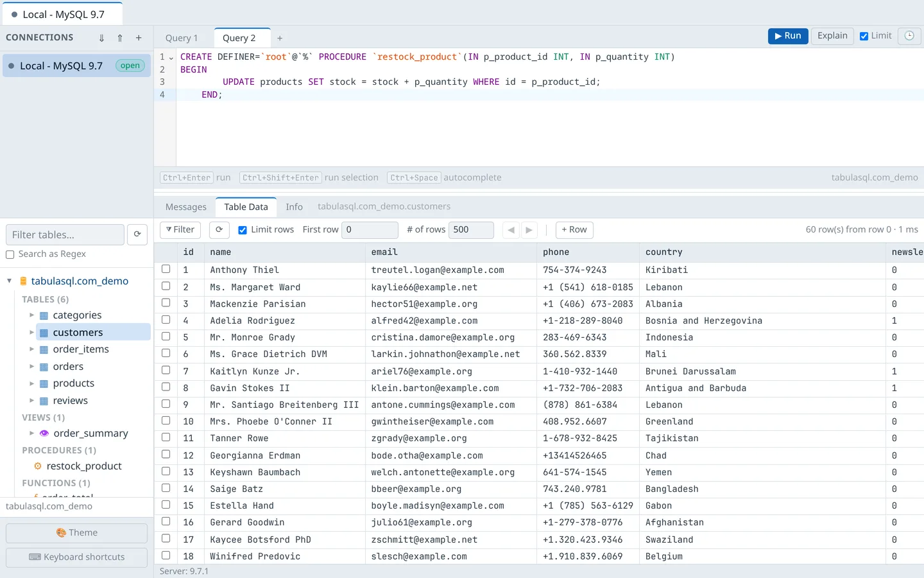Viewport: 924px width, 578px height.
Task: Select the row checkbox for Adelia Rodriguez
Action: (166, 320)
